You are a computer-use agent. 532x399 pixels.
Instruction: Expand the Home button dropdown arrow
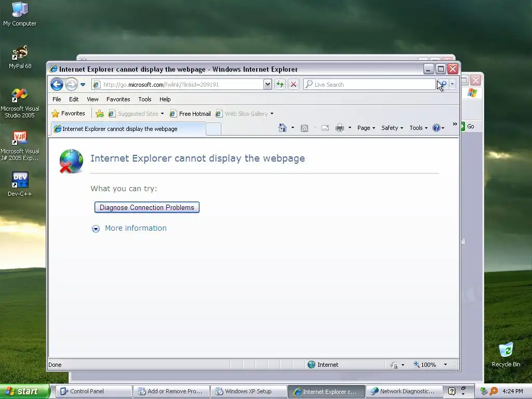point(293,128)
